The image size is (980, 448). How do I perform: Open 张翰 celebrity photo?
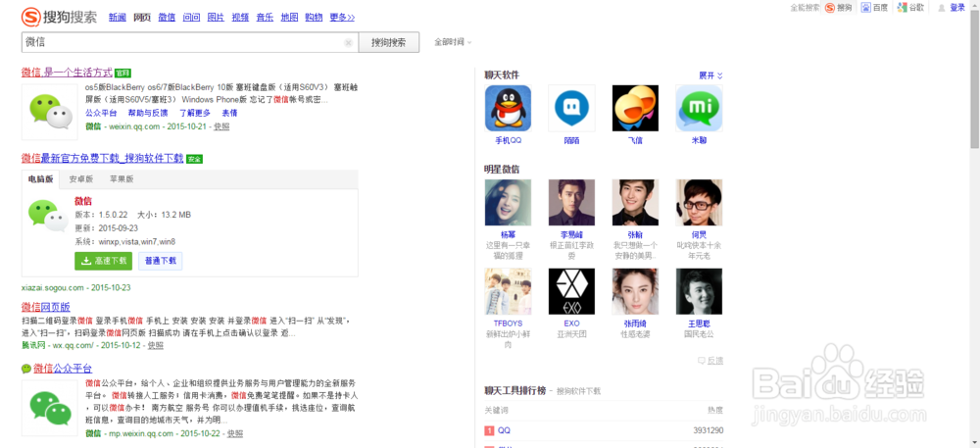[x=635, y=203]
